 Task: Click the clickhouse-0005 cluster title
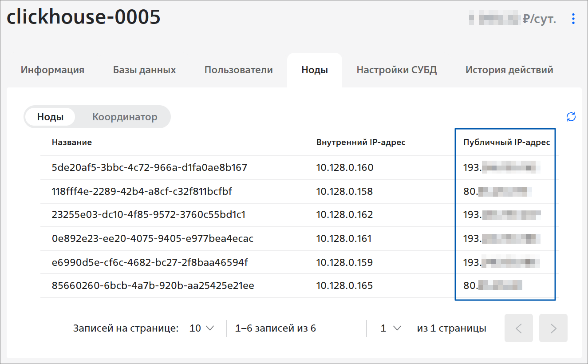coord(83,17)
